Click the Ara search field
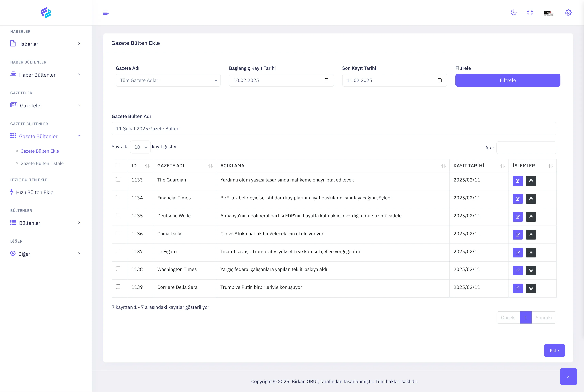Screen dimensions: 584x392 (526, 148)
